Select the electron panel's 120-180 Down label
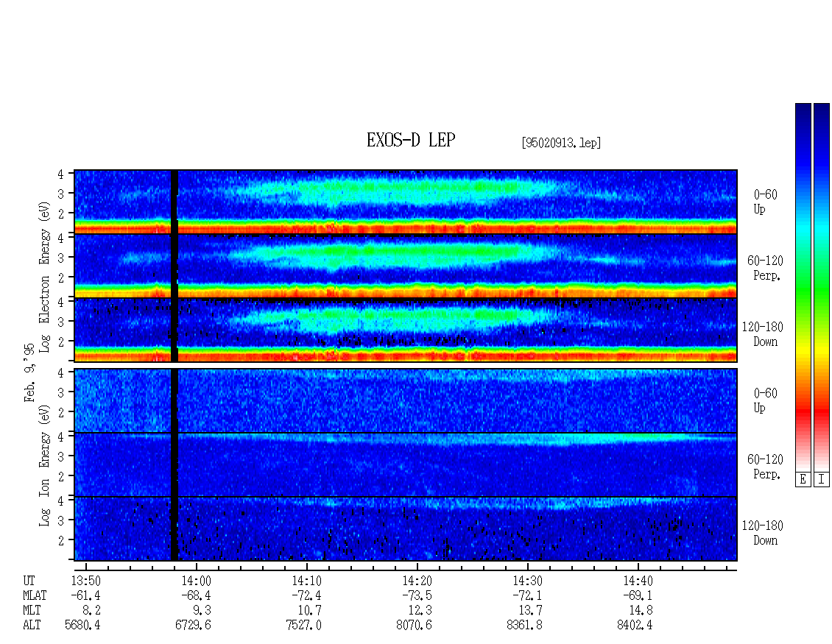 [x=763, y=334]
